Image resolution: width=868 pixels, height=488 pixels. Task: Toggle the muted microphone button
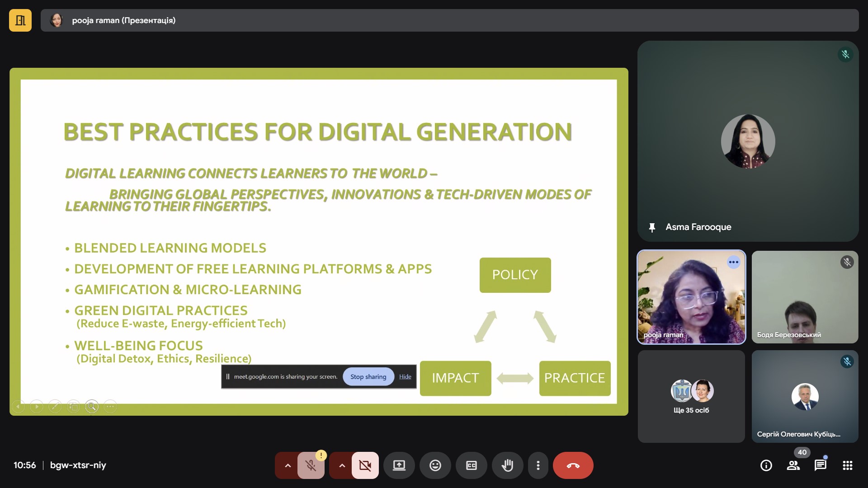pos(311,465)
